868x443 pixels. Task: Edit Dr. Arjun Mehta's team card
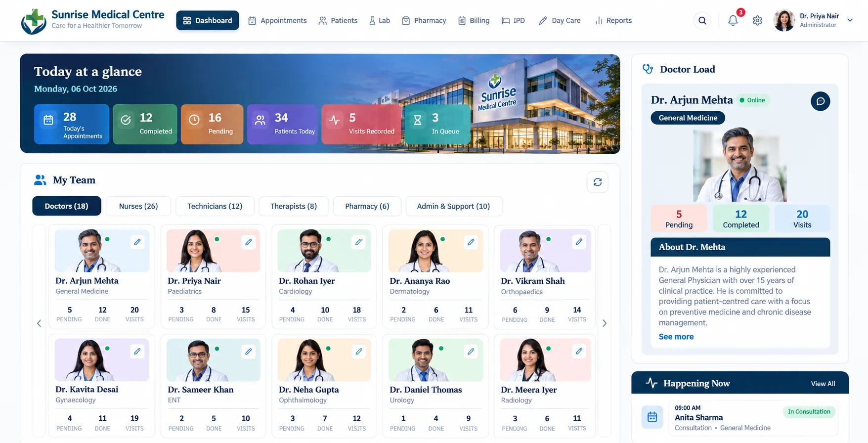coord(137,242)
